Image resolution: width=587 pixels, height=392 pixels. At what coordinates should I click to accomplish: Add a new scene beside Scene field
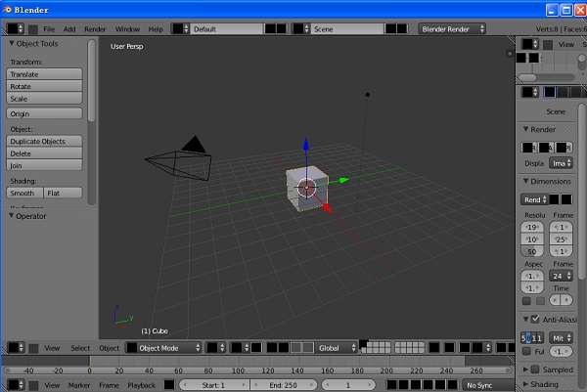pos(390,28)
